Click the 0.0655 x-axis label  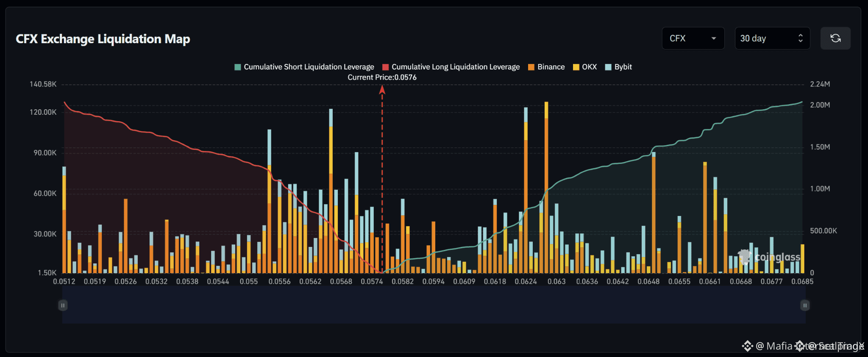679,282
